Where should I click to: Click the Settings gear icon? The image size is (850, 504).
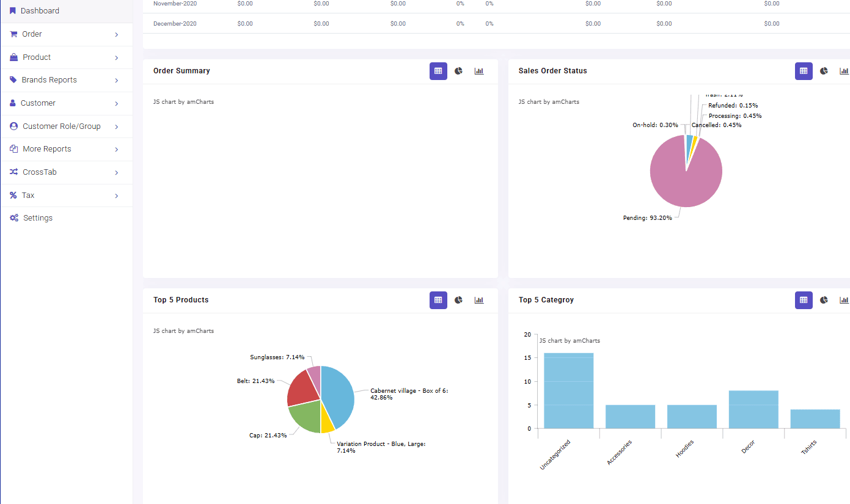(x=13, y=217)
